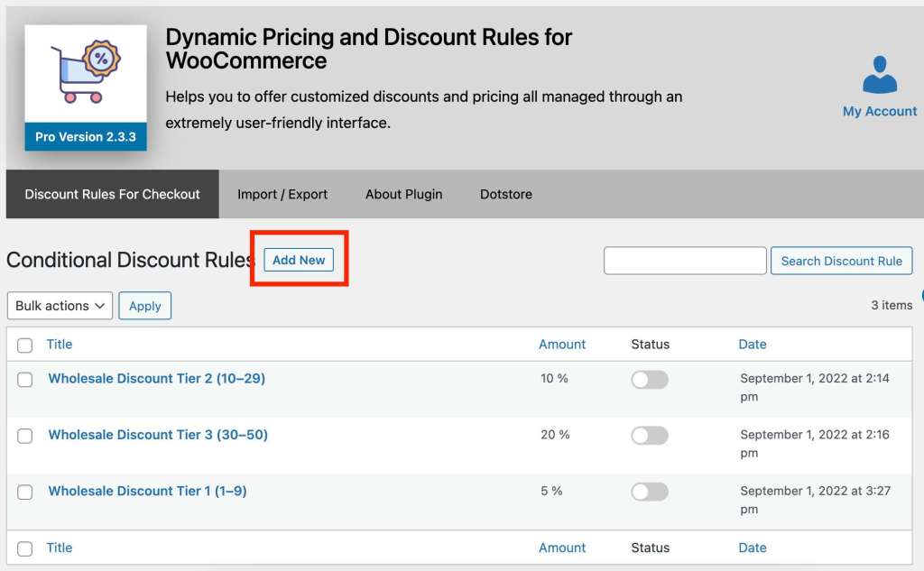Image resolution: width=924 pixels, height=571 pixels.
Task: Tick checkbox for Wholesale Discount Tier 3
Action: [24, 436]
